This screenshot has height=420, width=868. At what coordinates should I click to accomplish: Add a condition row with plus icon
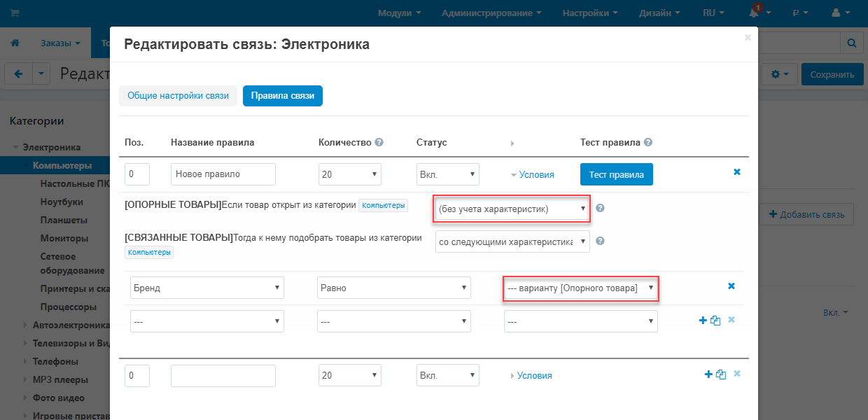(703, 320)
